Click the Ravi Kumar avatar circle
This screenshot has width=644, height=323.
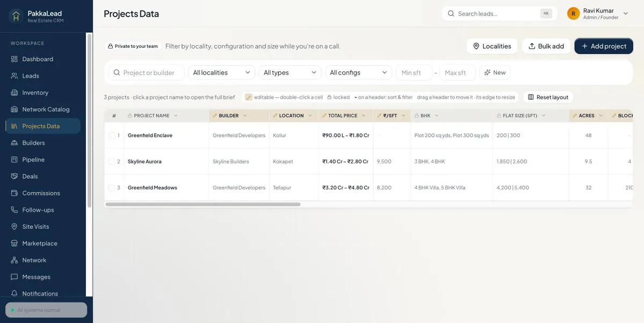click(574, 13)
